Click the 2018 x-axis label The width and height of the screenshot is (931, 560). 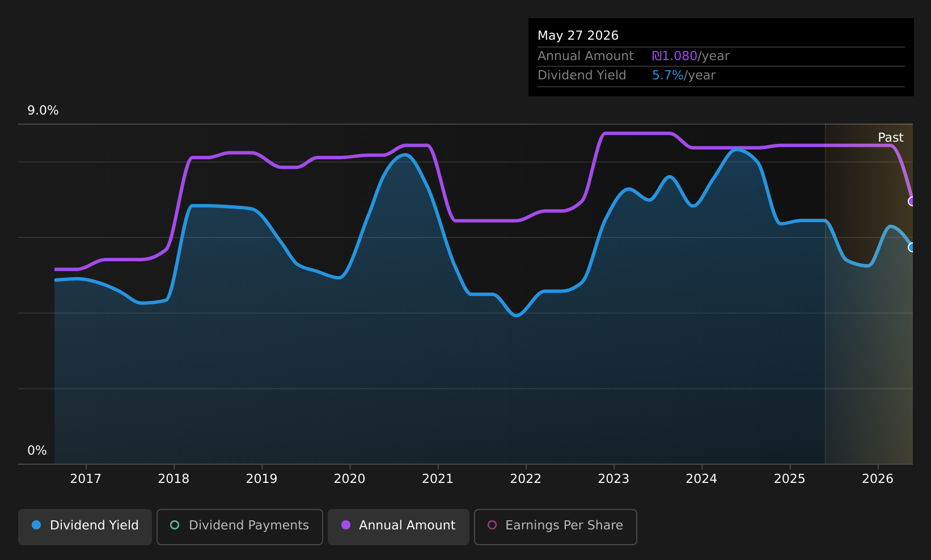coord(173,479)
